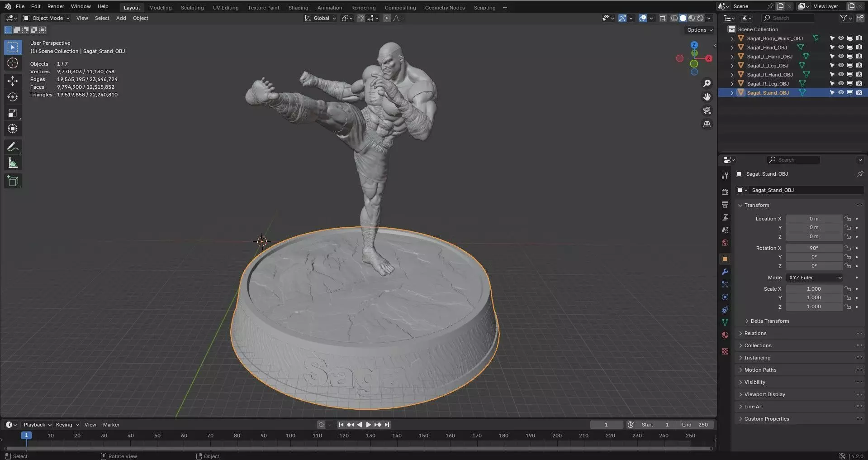Open the Tool properties tab
This screenshot has height=460, width=868.
point(725,176)
